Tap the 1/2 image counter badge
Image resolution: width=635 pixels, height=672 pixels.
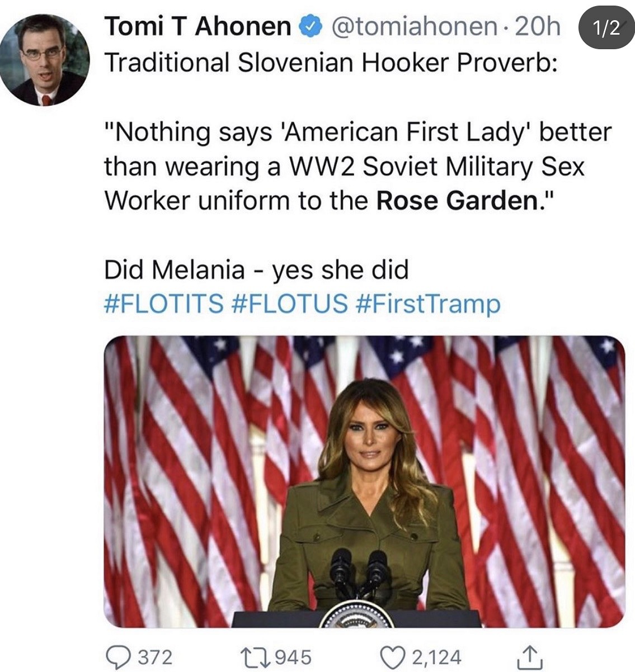coord(606,27)
